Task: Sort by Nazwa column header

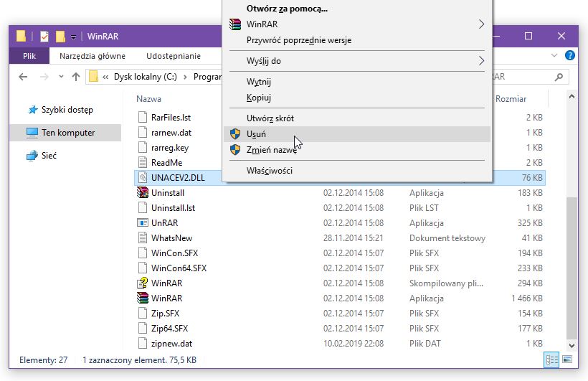Action: 148,99
